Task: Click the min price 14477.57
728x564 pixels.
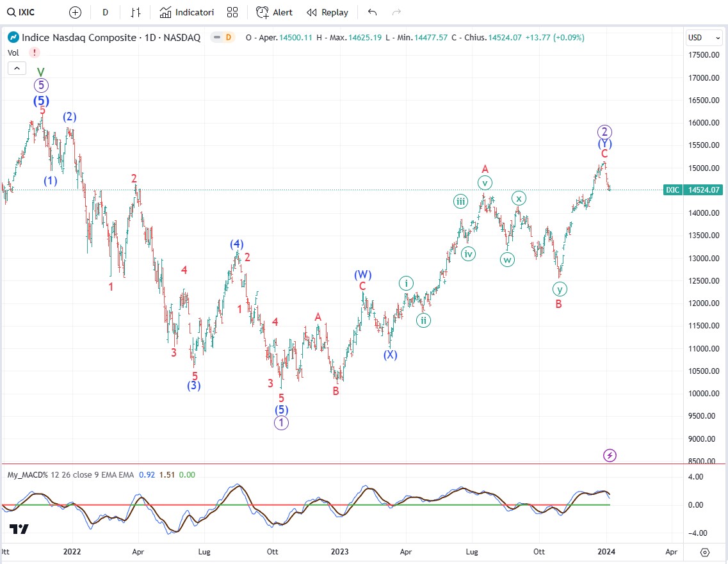Action: (x=432, y=38)
